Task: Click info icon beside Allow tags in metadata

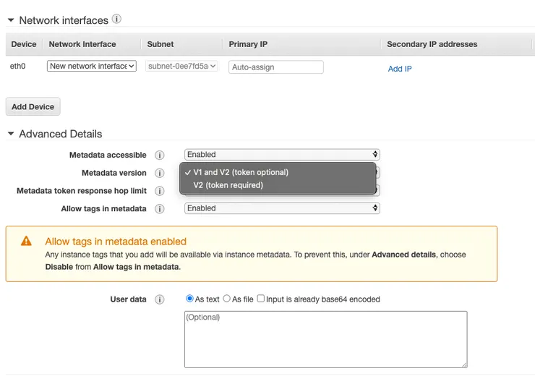Action: pyautogui.click(x=160, y=208)
